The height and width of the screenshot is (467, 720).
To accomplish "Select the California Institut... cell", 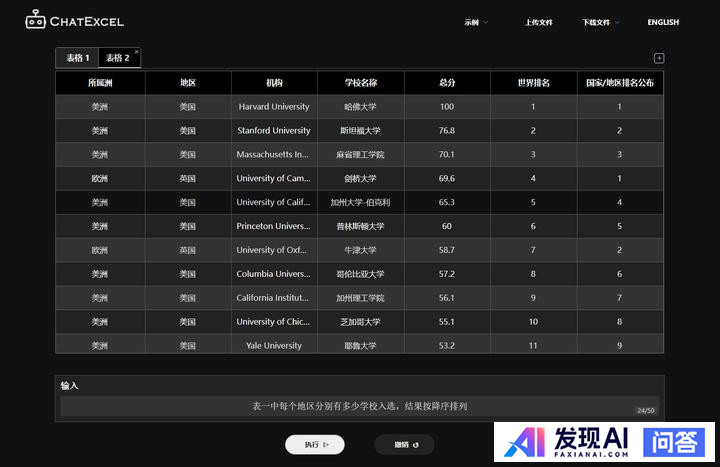I will [274, 298].
